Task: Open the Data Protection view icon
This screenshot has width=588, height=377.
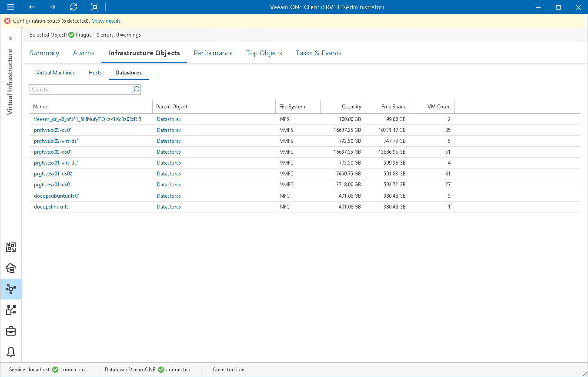Action: (11, 247)
